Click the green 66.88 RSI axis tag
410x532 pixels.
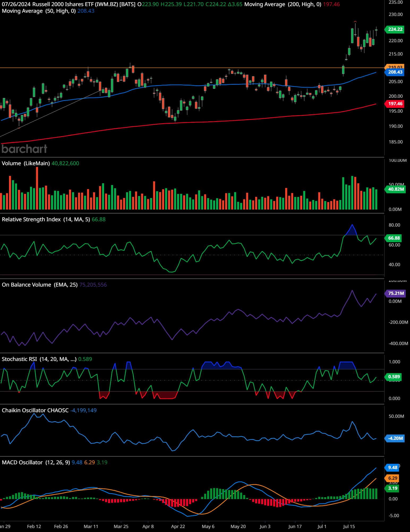point(394,238)
